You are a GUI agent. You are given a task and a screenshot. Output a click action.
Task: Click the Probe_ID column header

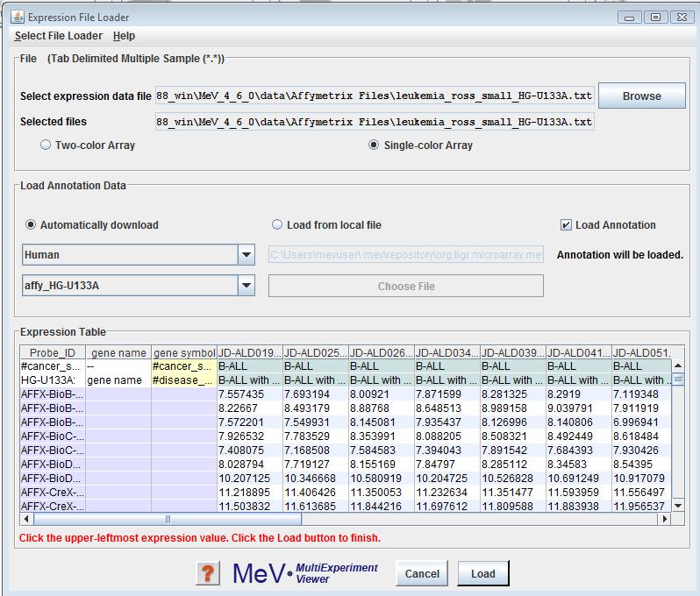click(52, 352)
